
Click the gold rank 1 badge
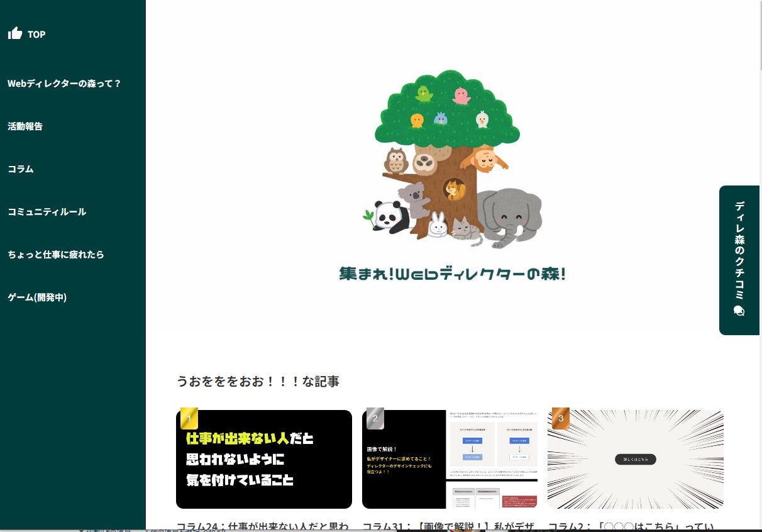[189, 418]
